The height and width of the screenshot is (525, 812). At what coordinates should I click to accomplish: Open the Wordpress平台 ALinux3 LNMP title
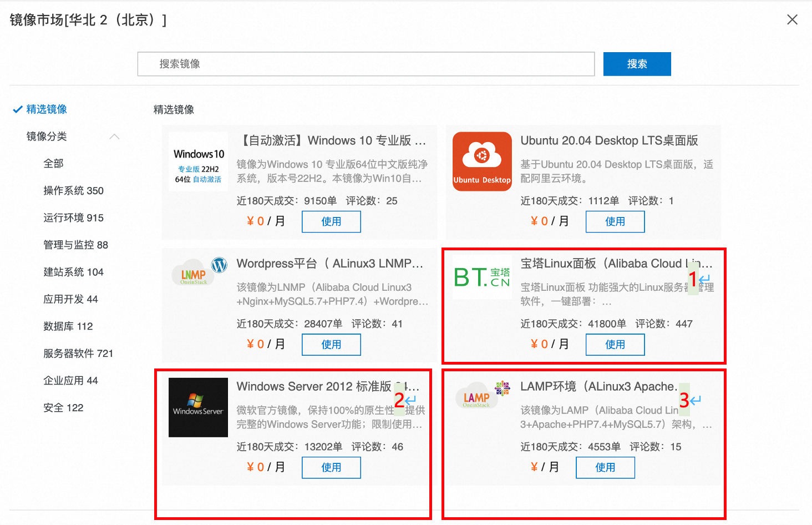coord(330,264)
